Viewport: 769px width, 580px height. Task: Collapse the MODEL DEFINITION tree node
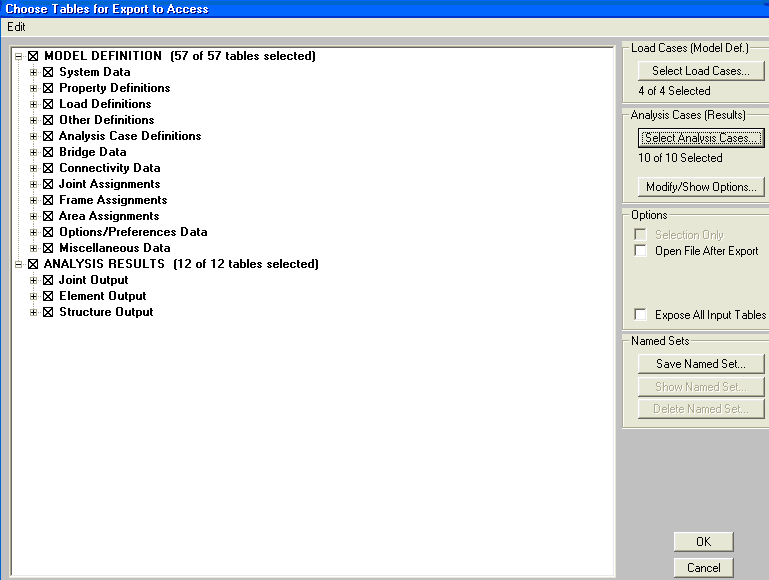(x=19, y=56)
